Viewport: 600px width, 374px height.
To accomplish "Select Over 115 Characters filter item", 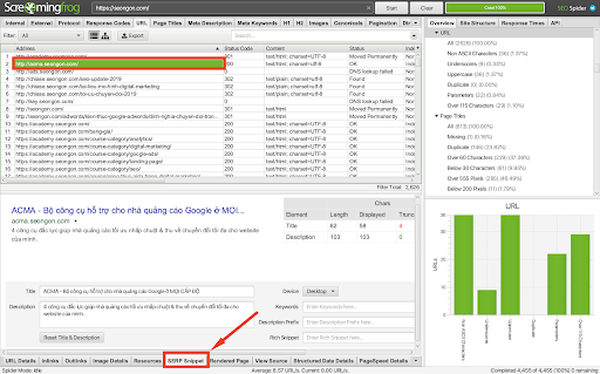I will tap(485, 106).
